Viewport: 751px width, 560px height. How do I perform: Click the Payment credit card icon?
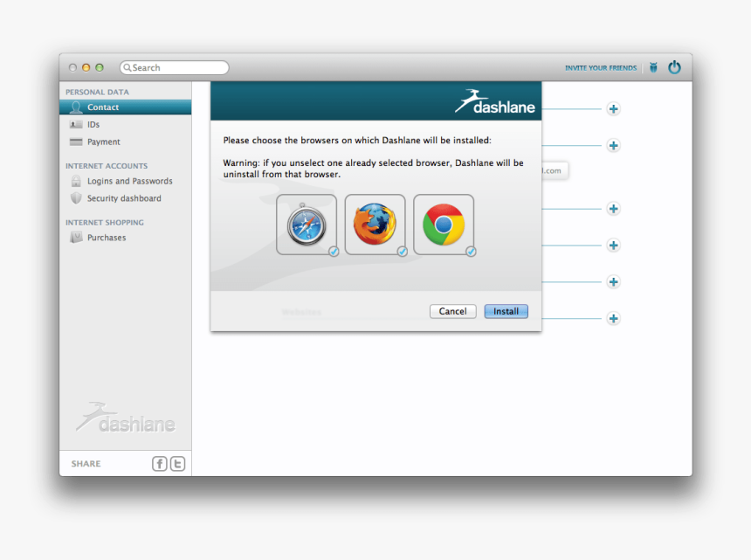coord(76,142)
